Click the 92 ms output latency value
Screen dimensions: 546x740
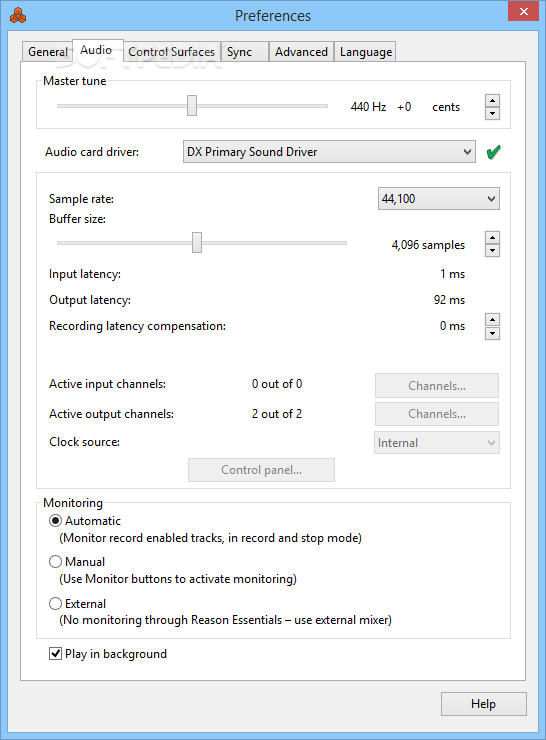(x=449, y=300)
